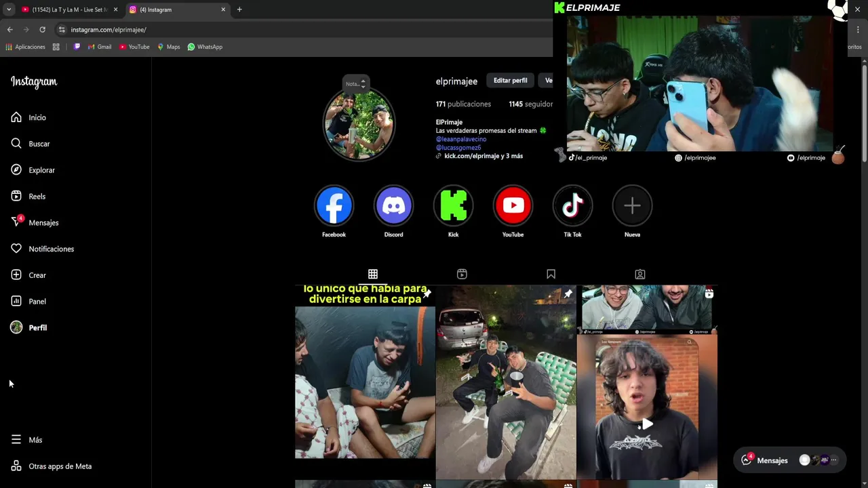The image size is (868, 488).
Task: Go to Reels in the sidebar
Action: 28,197
